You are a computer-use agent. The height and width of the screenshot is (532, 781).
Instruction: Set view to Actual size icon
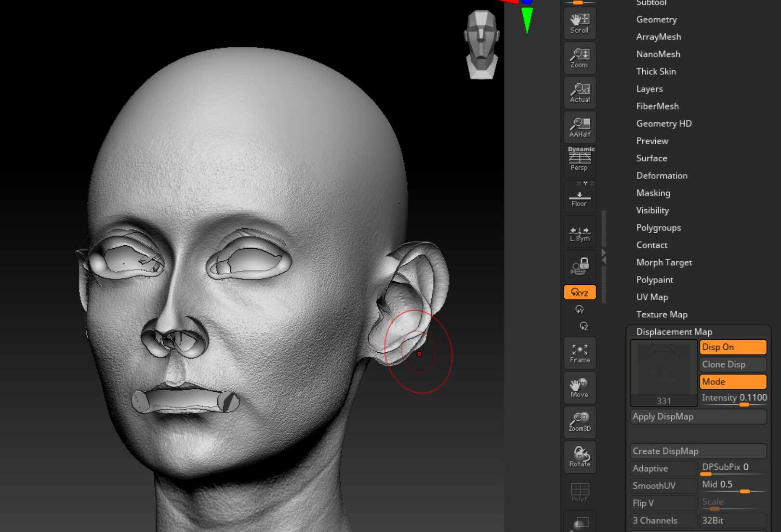point(580,93)
